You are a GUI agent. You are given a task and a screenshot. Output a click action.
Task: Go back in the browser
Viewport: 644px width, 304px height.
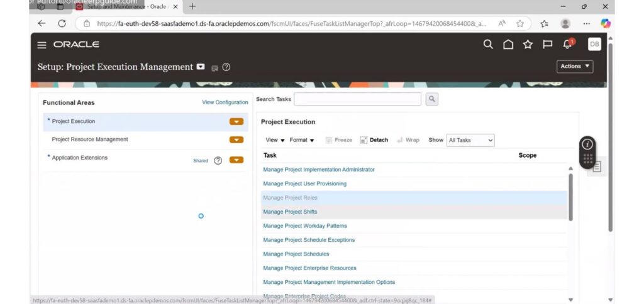click(42, 23)
